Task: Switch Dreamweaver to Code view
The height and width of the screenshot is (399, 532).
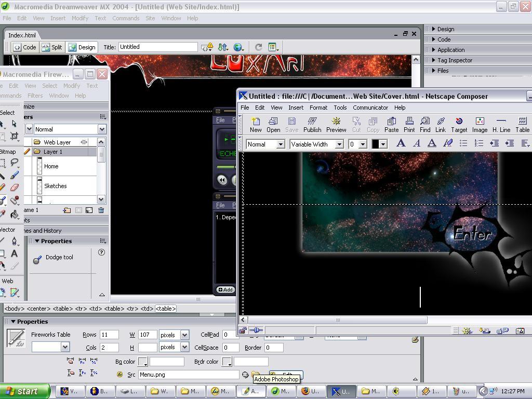Action: (x=25, y=47)
